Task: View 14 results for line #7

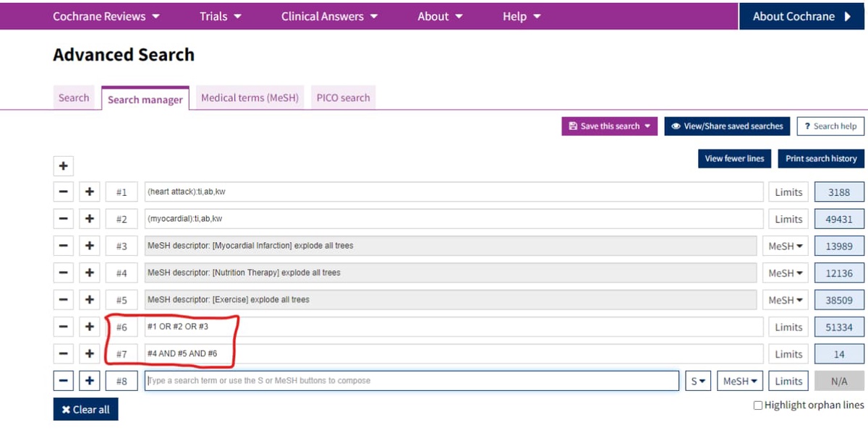Action: [x=839, y=354]
